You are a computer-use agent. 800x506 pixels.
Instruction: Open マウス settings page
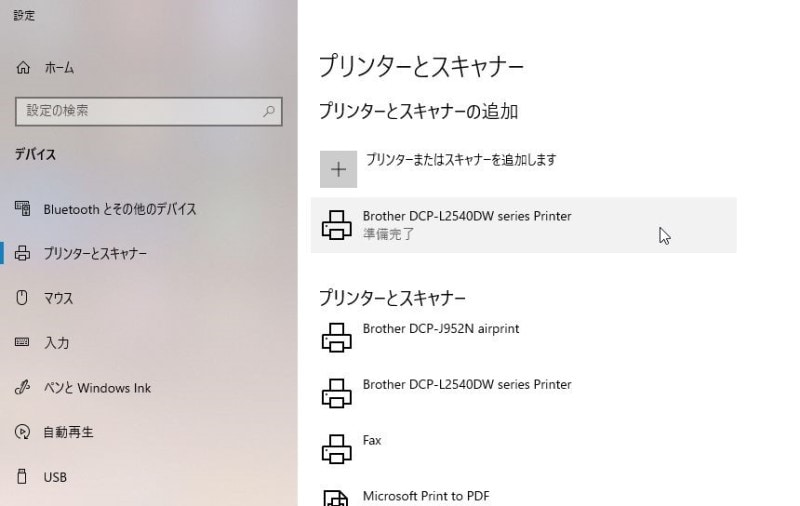(x=58, y=298)
